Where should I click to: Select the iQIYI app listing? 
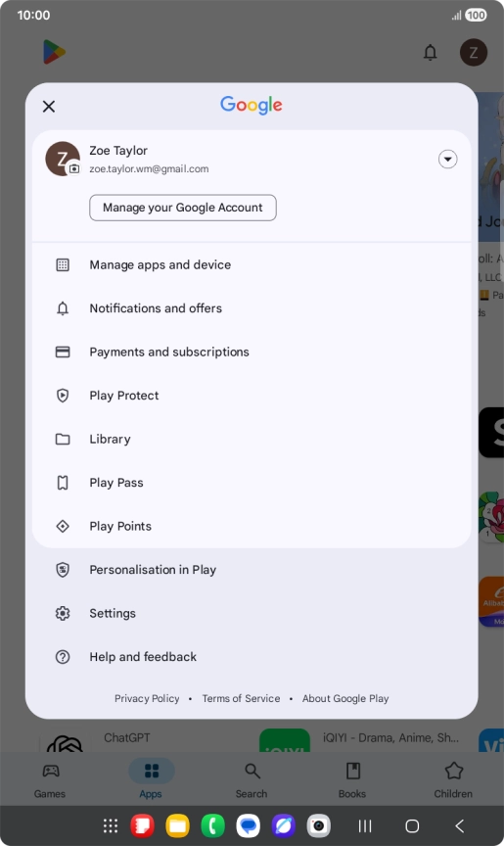359,737
